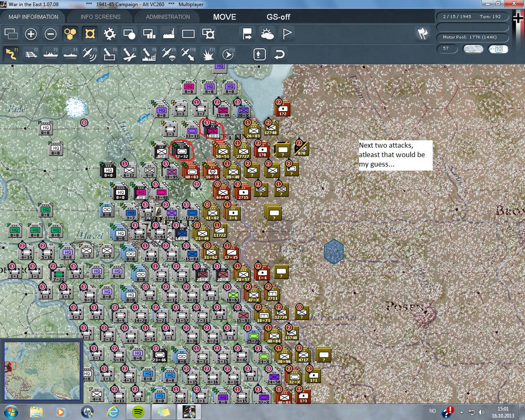Open Windows Explorer from the taskbar
This screenshot has width=525, height=420.
point(36,412)
